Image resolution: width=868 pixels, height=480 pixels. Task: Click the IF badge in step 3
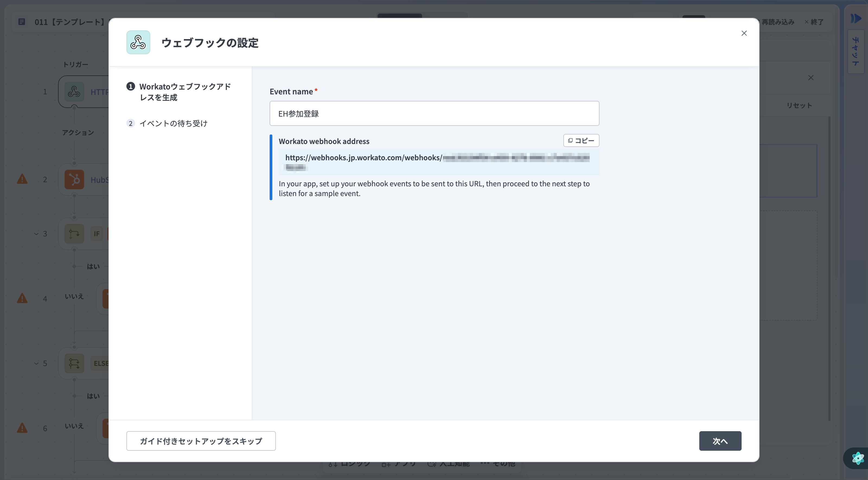tap(97, 234)
